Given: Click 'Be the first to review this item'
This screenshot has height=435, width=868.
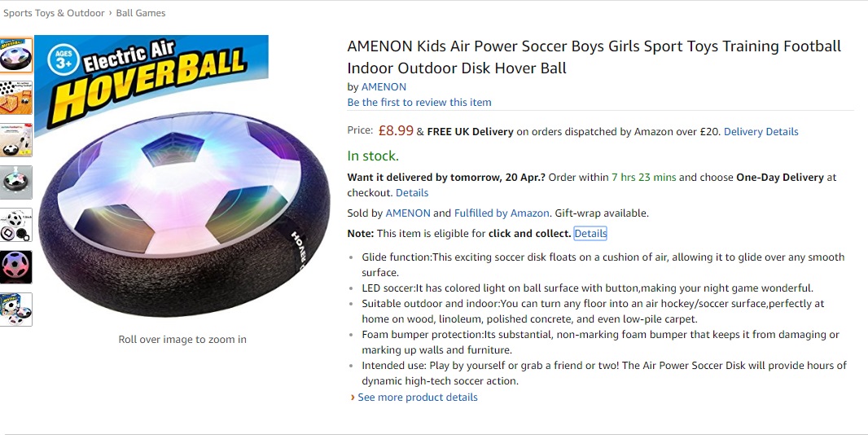Looking at the screenshot, I should coord(419,102).
